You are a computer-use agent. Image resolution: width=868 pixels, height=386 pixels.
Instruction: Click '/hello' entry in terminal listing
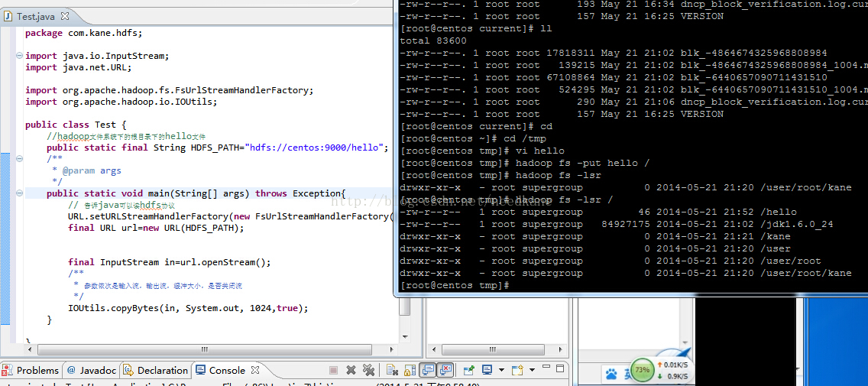pos(779,212)
